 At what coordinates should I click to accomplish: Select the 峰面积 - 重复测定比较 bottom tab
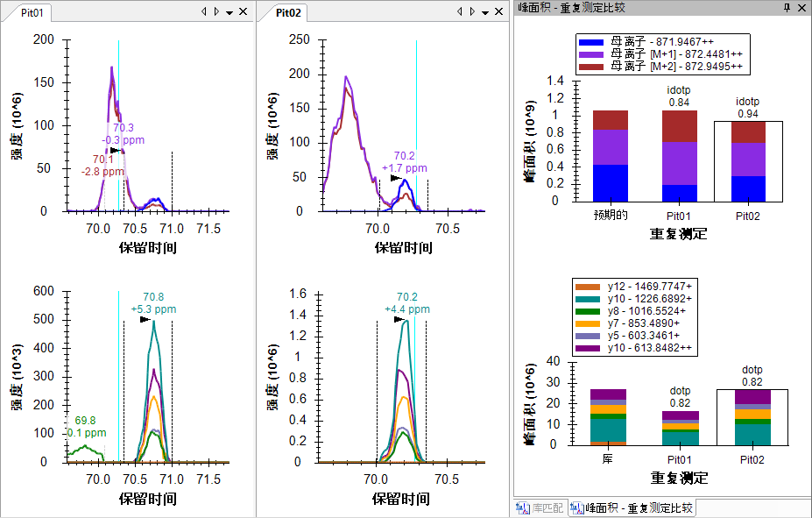tap(632, 507)
